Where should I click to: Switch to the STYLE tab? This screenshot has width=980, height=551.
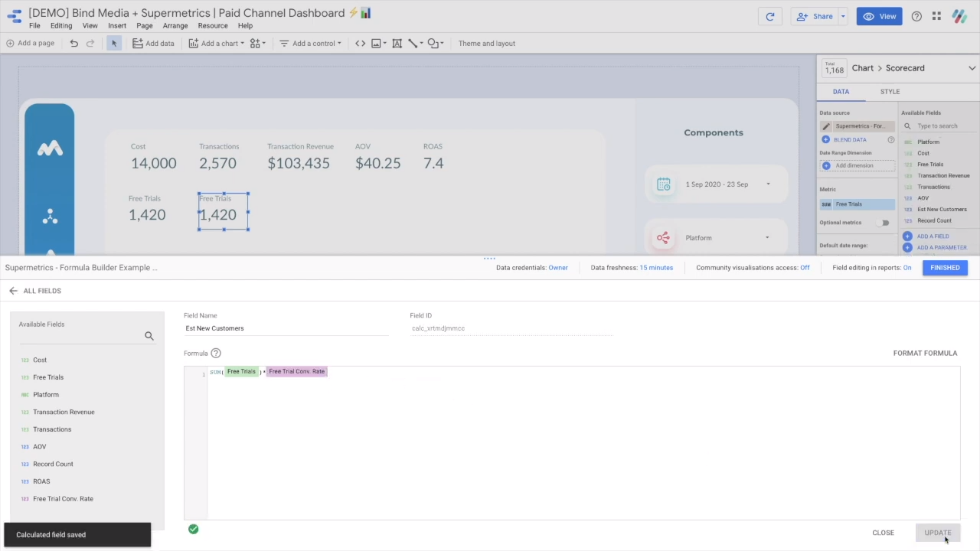[890, 92]
